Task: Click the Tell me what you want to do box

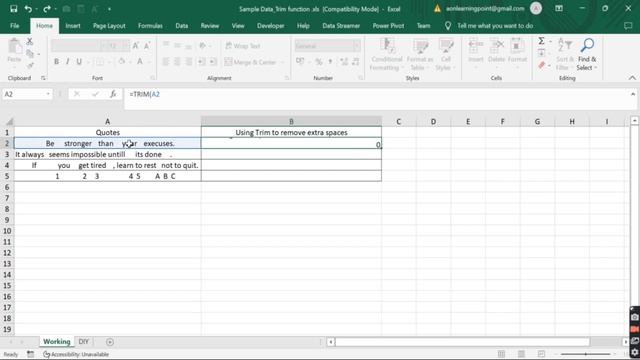Action: pyautogui.click(x=495, y=26)
